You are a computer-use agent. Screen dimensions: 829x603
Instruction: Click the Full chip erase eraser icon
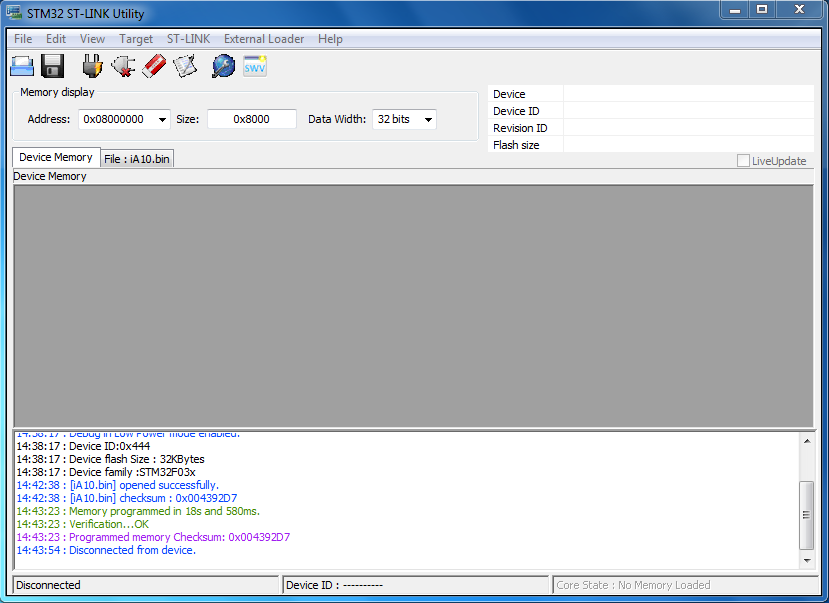154,67
